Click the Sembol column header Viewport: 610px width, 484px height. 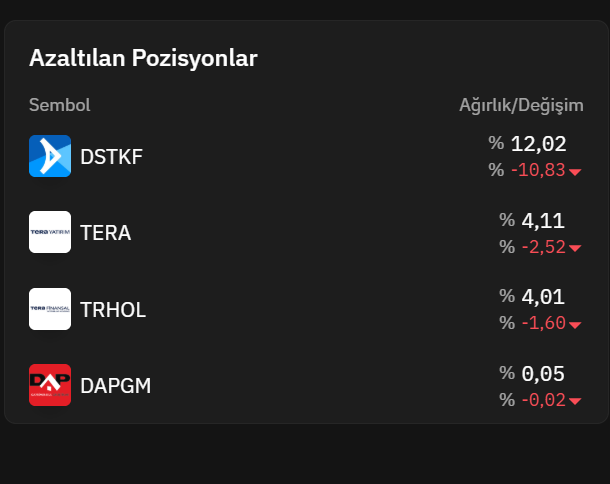click(60, 105)
